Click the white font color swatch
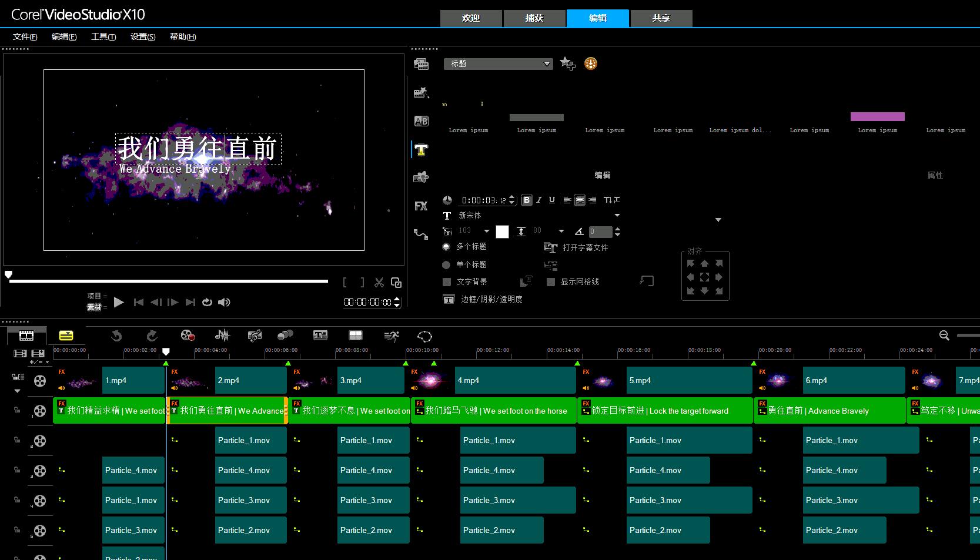Viewport: 980px width, 560px height. (x=502, y=232)
